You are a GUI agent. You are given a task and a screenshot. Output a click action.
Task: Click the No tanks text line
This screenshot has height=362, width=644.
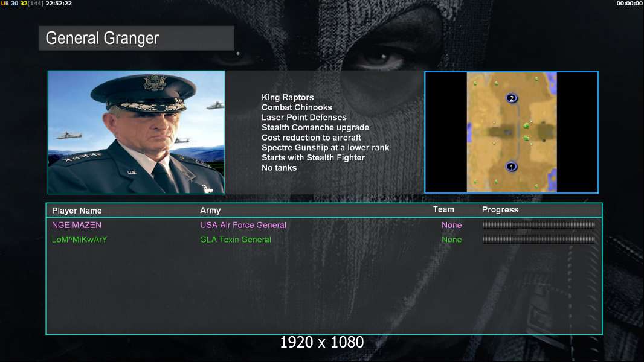coord(279,168)
